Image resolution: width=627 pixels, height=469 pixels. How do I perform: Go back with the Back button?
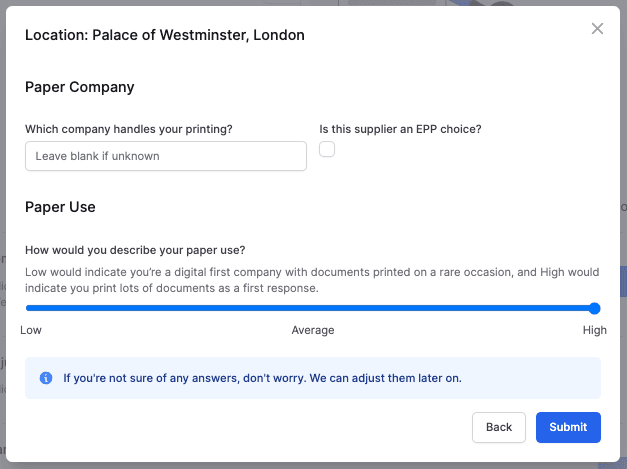coord(499,427)
